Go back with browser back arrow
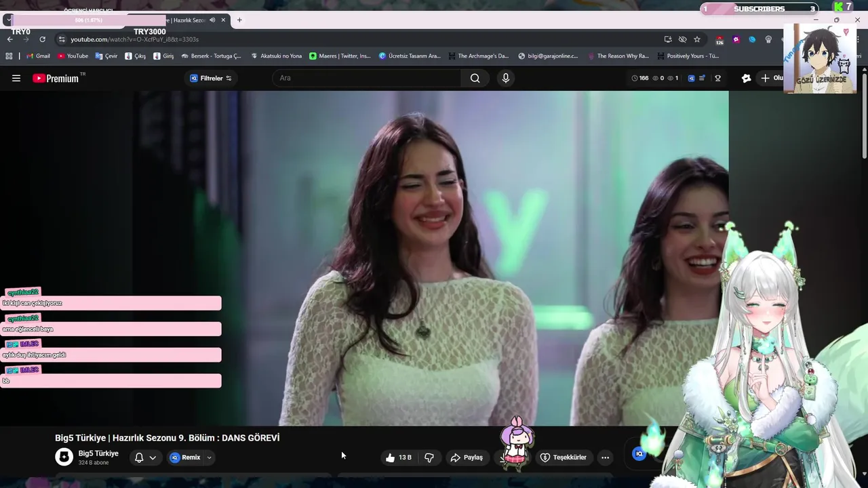The image size is (868, 488). 9,39
